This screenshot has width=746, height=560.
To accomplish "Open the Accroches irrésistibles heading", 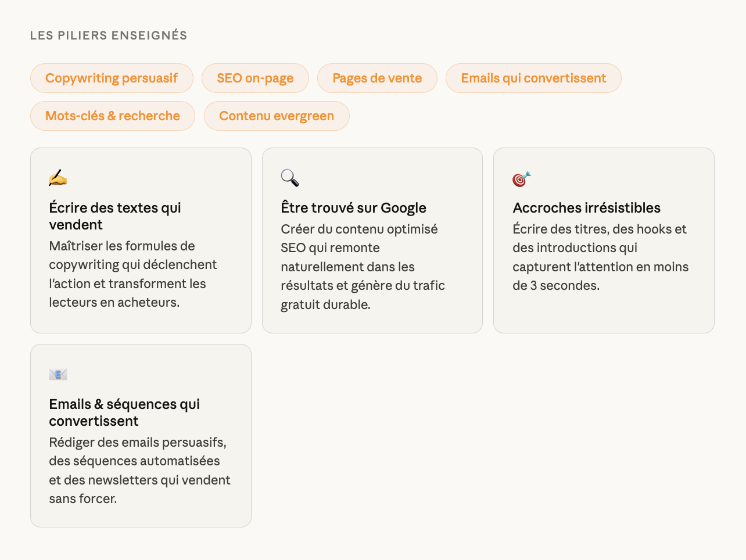I will coord(586,208).
